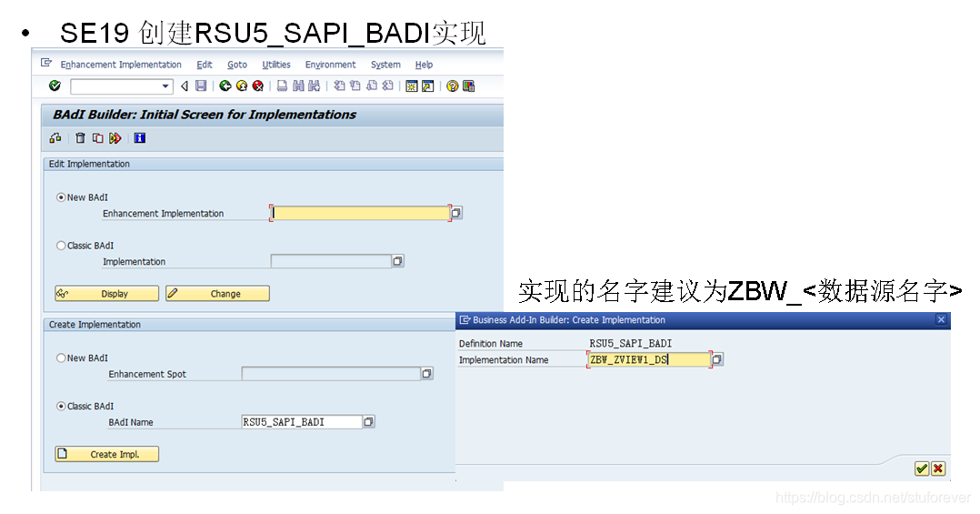Image resolution: width=980 pixels, height=514 pixels.
Task: Open value help for Enhancement Spot field
Action: tap(427, 374)
